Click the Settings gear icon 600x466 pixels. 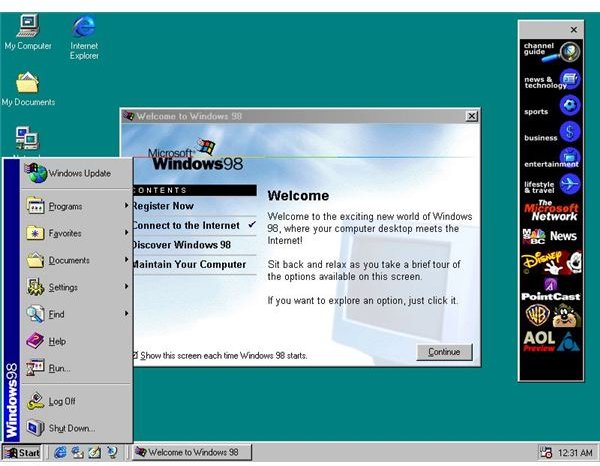[35, 287]
